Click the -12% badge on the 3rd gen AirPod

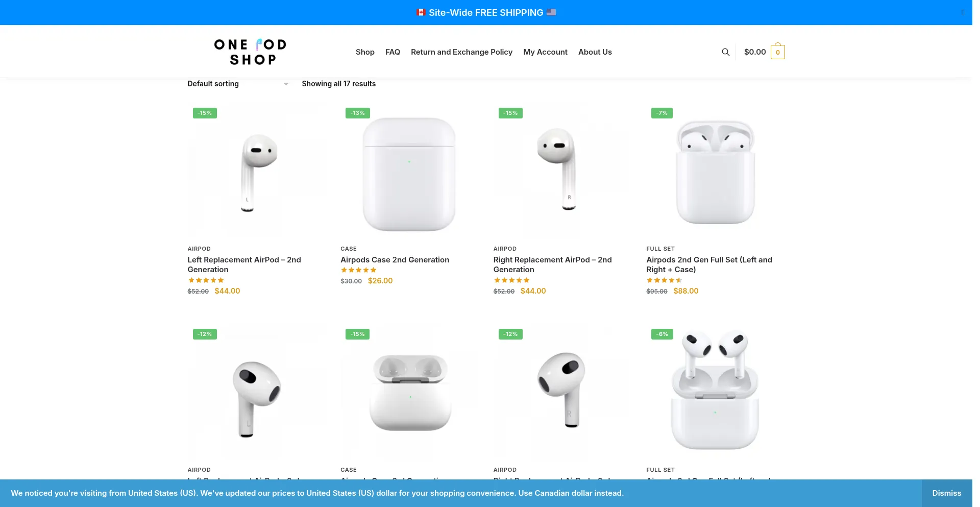point(204,334)
